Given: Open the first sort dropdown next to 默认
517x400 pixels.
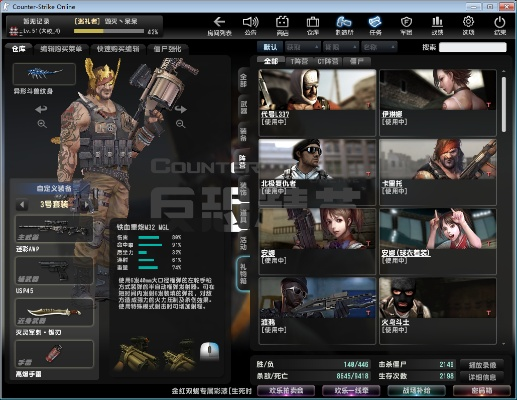Looking at the screenshot, I should point(303,47).
